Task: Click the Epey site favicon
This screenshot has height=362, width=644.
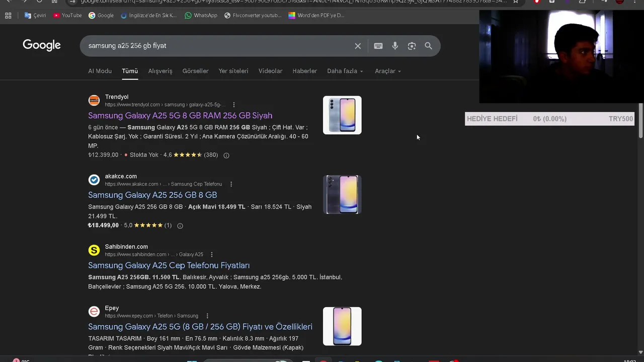Action: [x=94, y=312]
